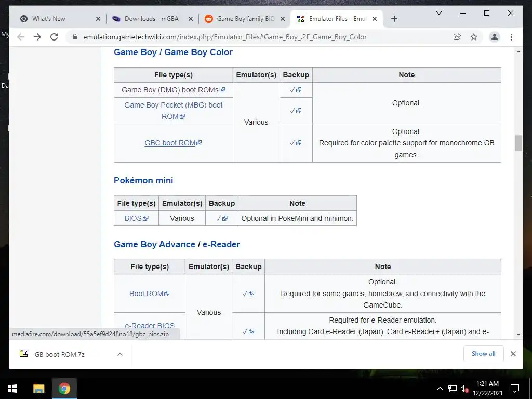Click the Pokémon mini heading

tap(143, 180)
